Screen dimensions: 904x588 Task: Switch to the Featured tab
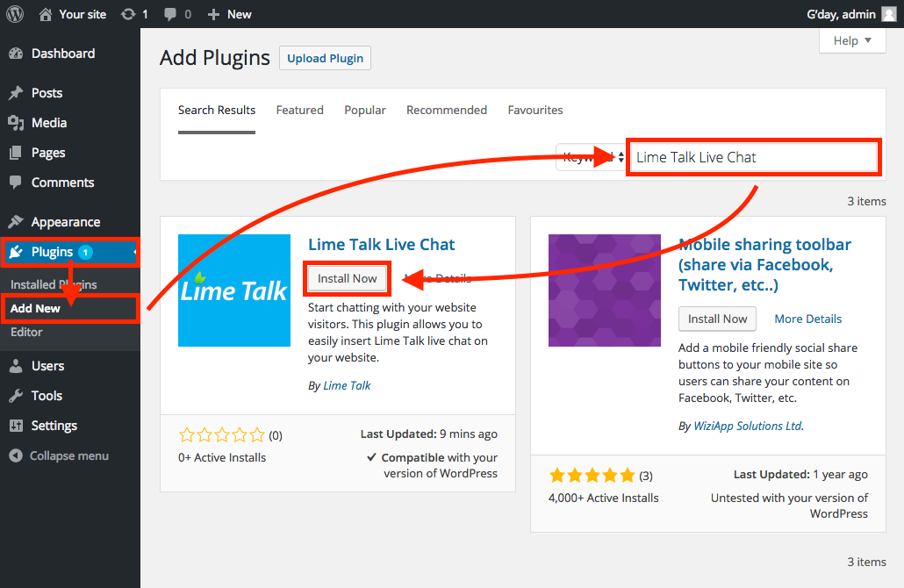300,110
